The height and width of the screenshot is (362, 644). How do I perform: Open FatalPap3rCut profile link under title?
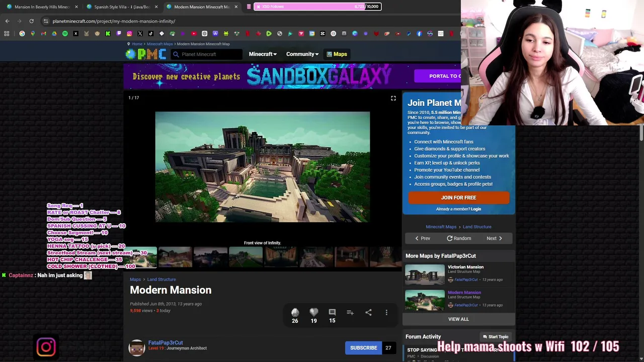coord(166,343)
